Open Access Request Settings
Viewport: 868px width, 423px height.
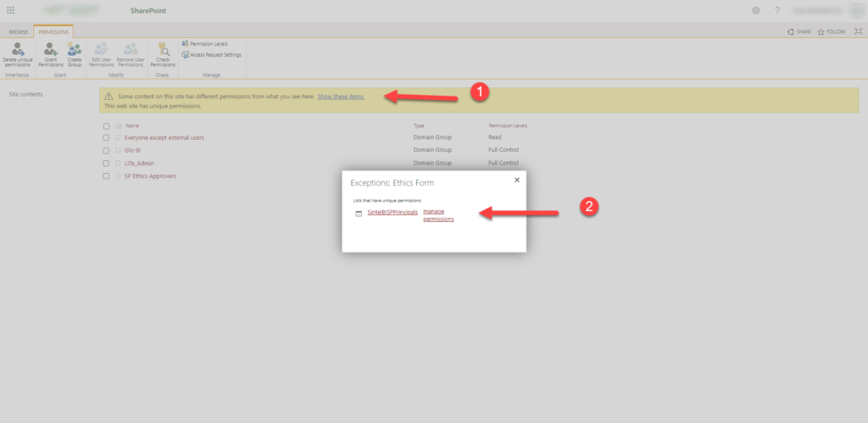(211, 55)
